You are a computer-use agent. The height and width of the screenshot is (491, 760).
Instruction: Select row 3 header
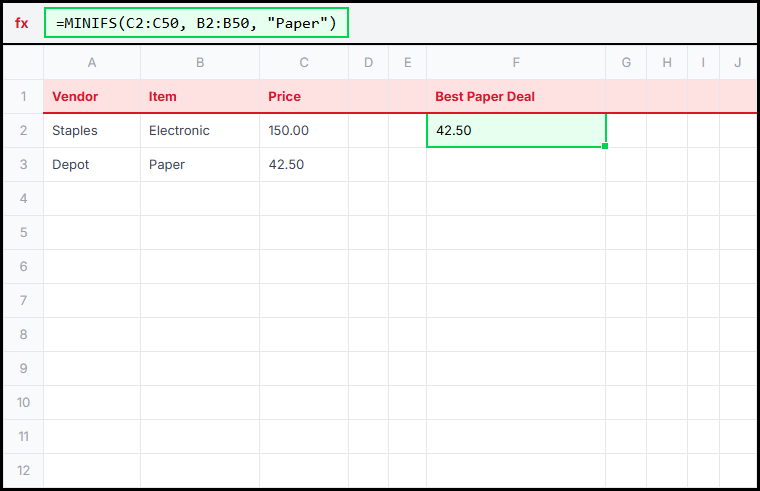point(23,165)
